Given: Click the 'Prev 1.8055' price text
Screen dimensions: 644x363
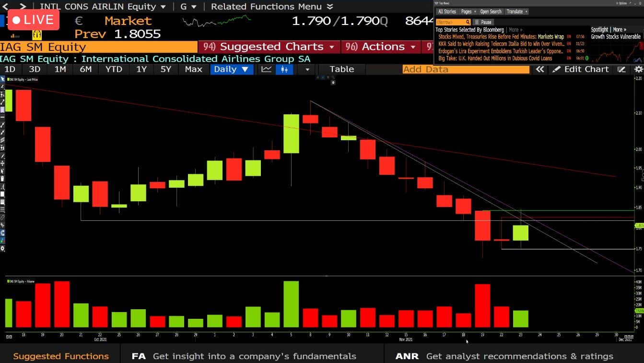Looking at the screenshot, I should [117, 34].
